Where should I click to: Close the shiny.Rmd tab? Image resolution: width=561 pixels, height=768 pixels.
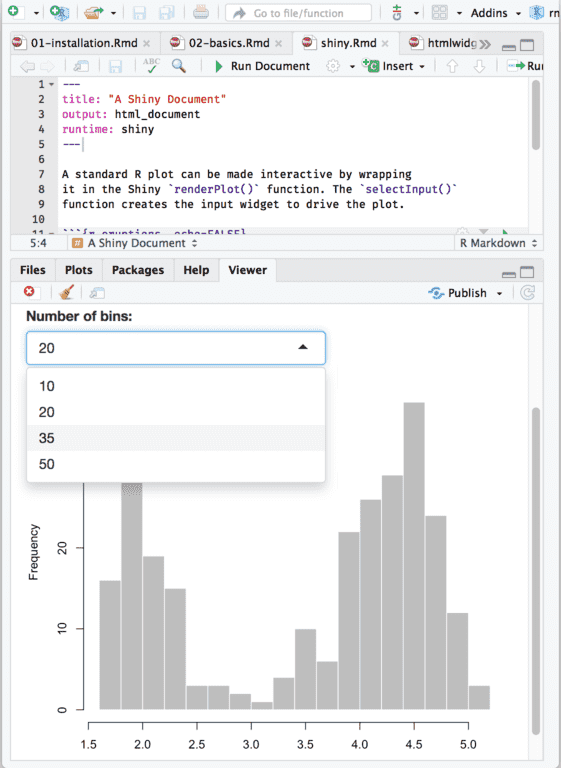click(385, 44)
